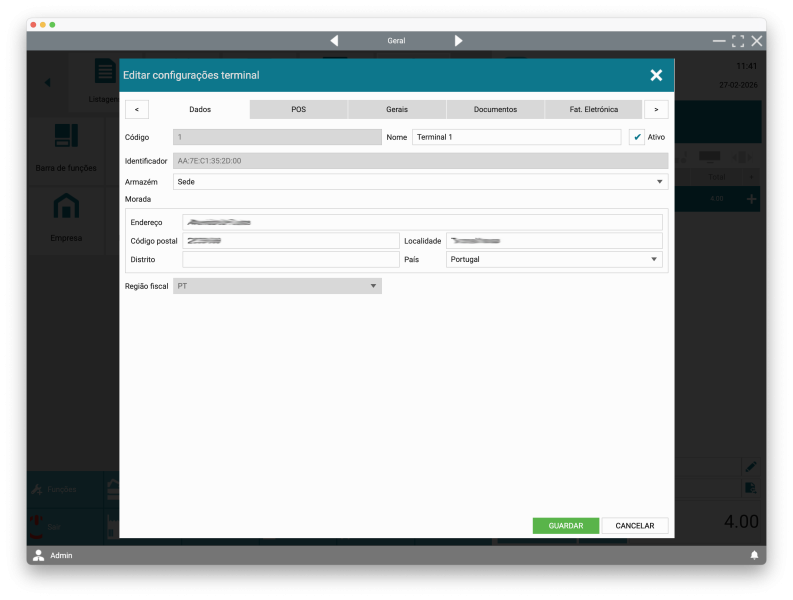Close the Editar configurações terminal dialog
The height and width of the screenshot is (600, 793).
coord(656,75)
